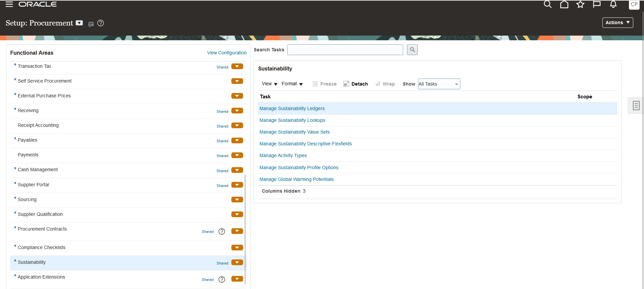Select the Receipt Accounting functional area
Viewport: 644px width, 289px height.
[38, 125]
